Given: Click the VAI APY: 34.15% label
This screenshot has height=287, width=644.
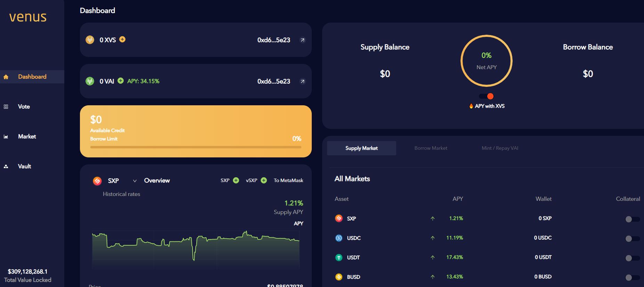Looking at the screenshot, I should coord(143,81).
